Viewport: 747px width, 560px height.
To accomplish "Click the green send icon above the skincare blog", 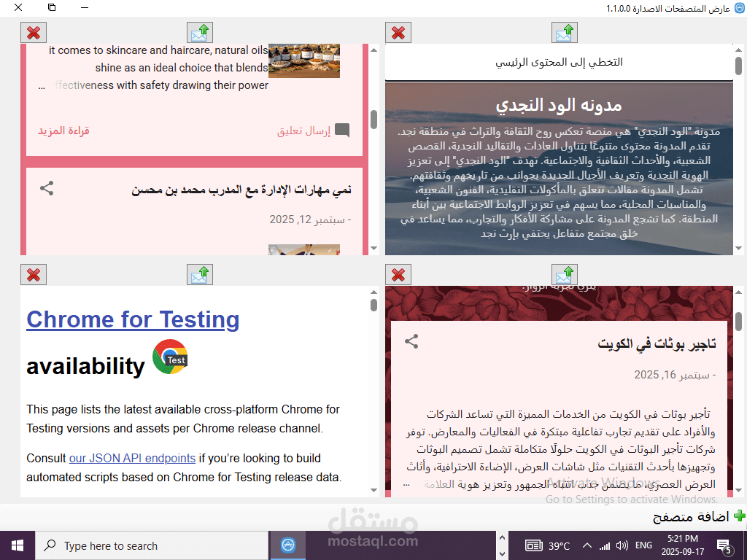I will tap(199, 31).
